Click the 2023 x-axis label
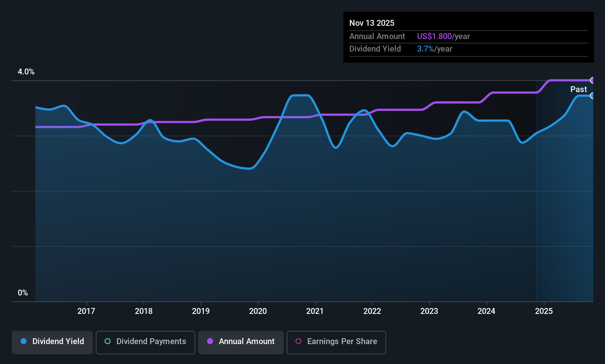Image resolution: width=605 pixels, height=364 pixels. [429, 311]
